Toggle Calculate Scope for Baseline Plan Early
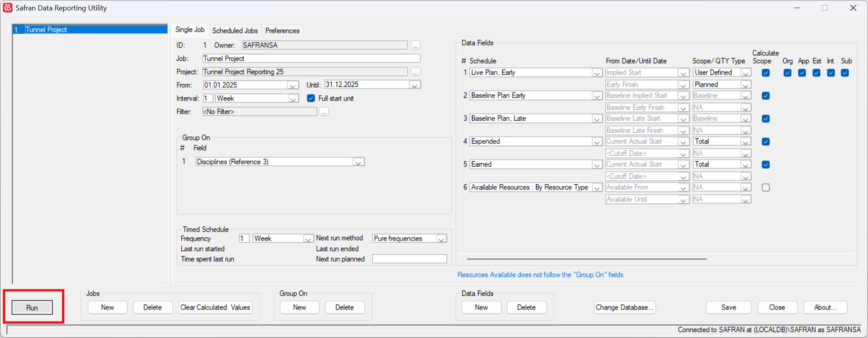The width and height of the screenshot is (868, 338). point(766,96)
